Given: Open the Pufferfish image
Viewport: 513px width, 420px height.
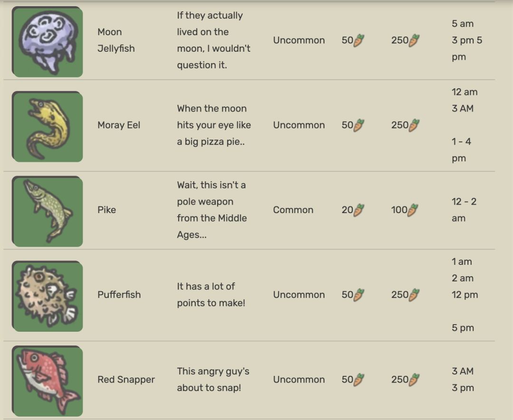Looking at the screenshot, I should [47, 296].
